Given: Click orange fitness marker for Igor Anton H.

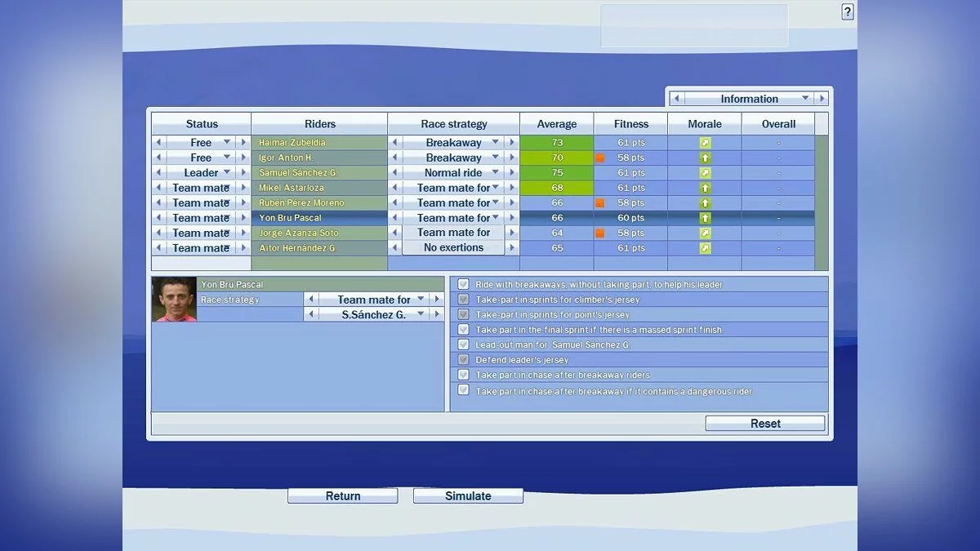Looking at the screenshot, I should [600, 158].
